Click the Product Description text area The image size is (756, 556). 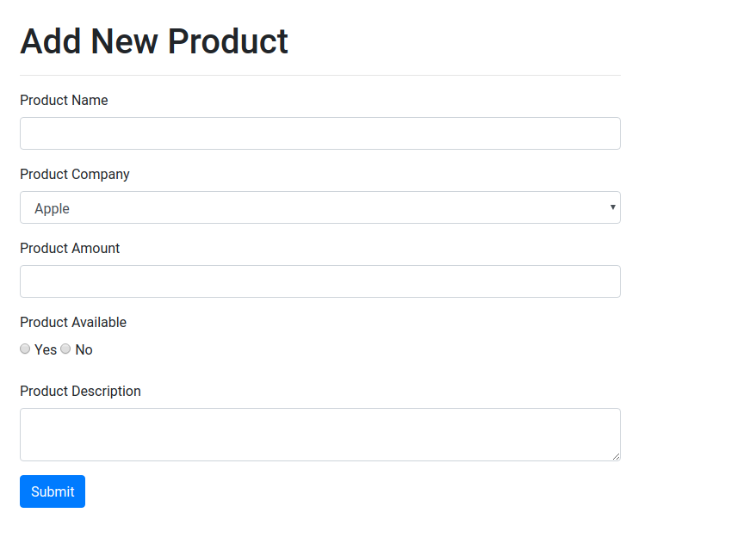319,434
